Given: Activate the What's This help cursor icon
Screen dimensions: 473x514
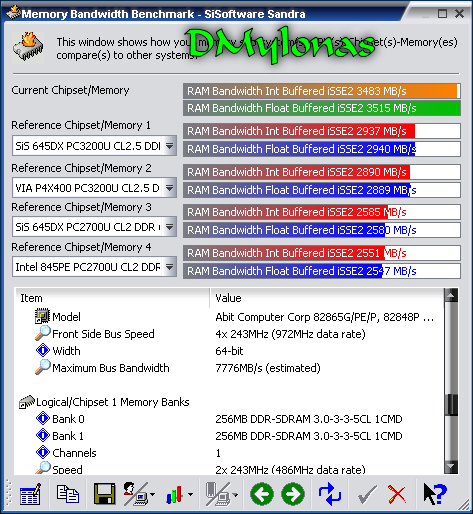Looking at the screenshot, I should tap(435, 494).
